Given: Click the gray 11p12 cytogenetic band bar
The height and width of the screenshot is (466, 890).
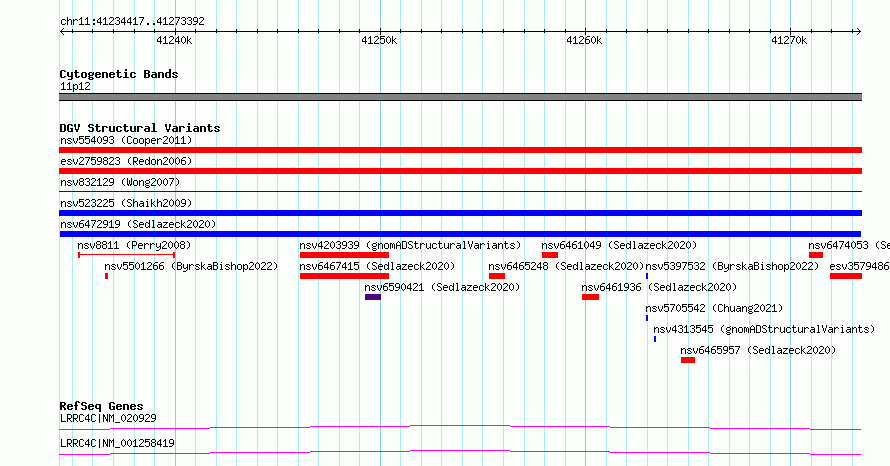Looking at the screenshot, I should 460,97.
